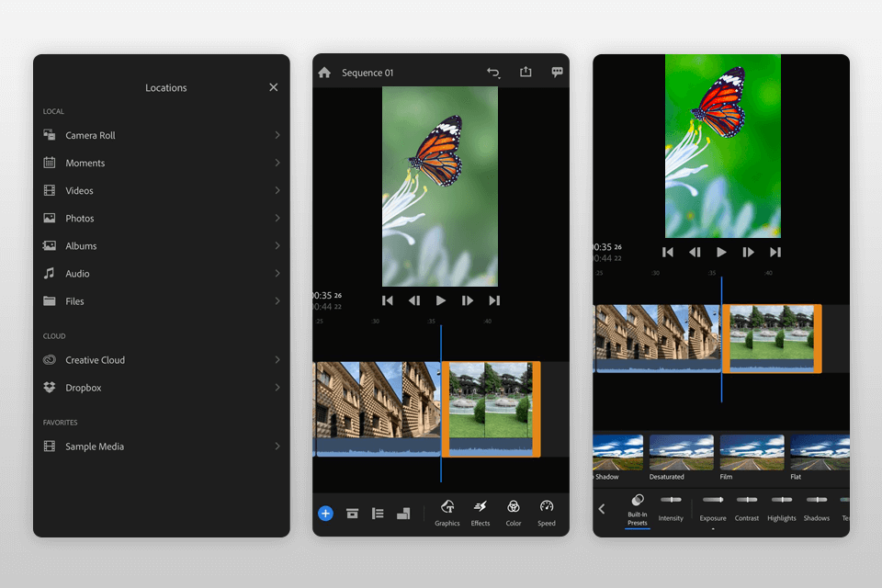This screenshot has height=588, width=882.
Task: Open project panel icon beside plus
Action: pyautogui.click(x=352, y=514)
